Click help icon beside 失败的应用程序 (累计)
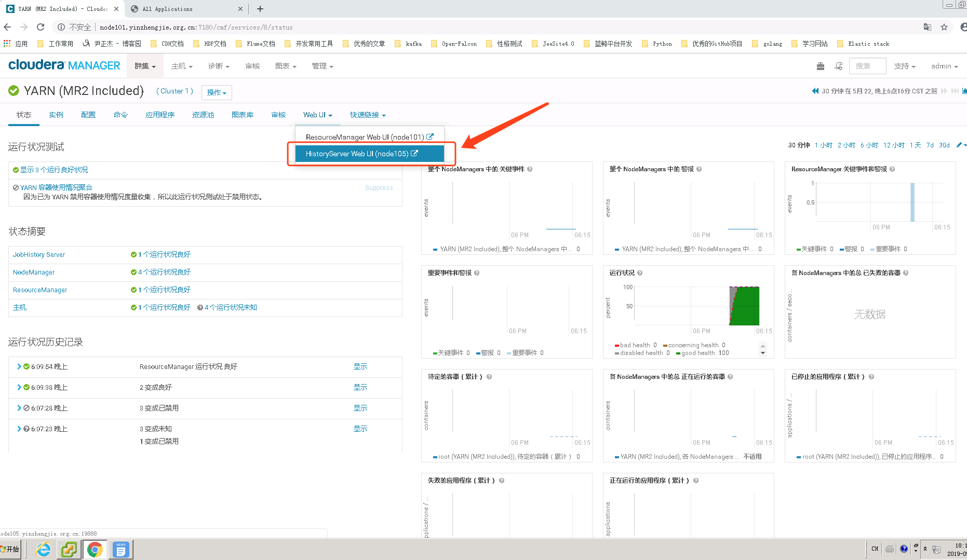The image size is (967, 560). click(502, 481)
